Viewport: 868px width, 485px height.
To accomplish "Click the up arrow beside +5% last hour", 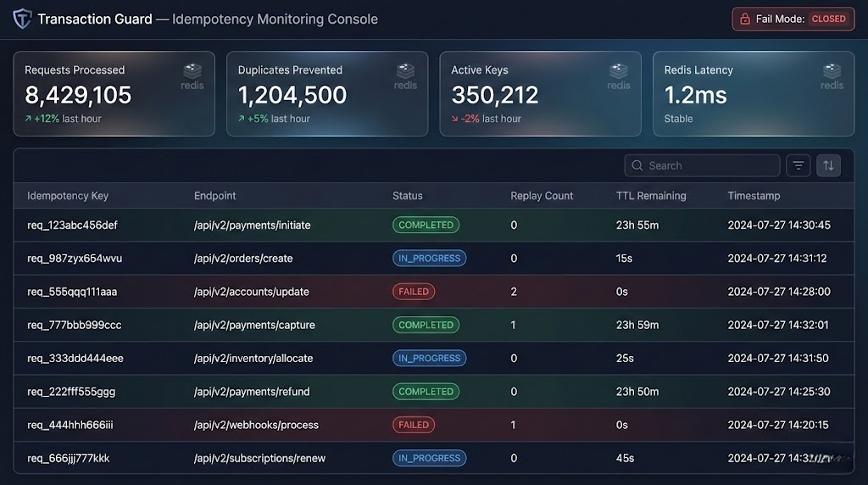I will pos(241,119).
